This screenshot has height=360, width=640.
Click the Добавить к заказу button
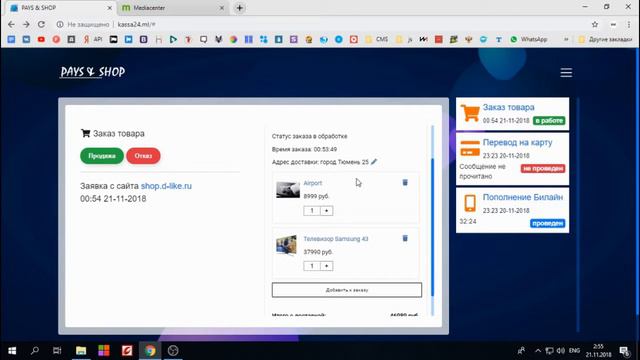pyautogui.click(x=347, y=290)
